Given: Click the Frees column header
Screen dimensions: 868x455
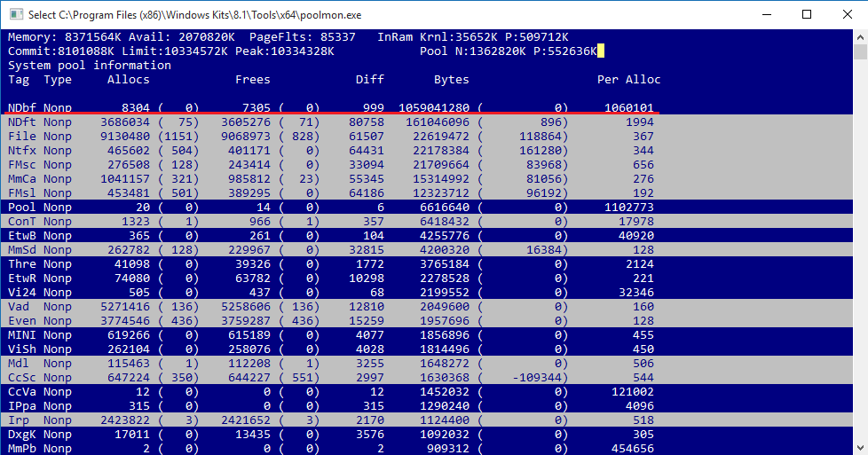Looking at the screenshot, I should point(252,80).
